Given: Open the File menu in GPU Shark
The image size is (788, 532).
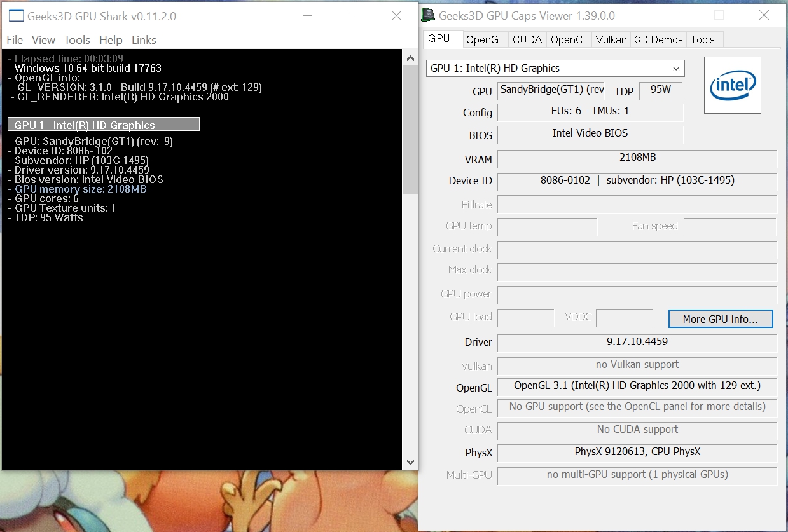Looking at the screenshot, I should (x=15, y=40).
